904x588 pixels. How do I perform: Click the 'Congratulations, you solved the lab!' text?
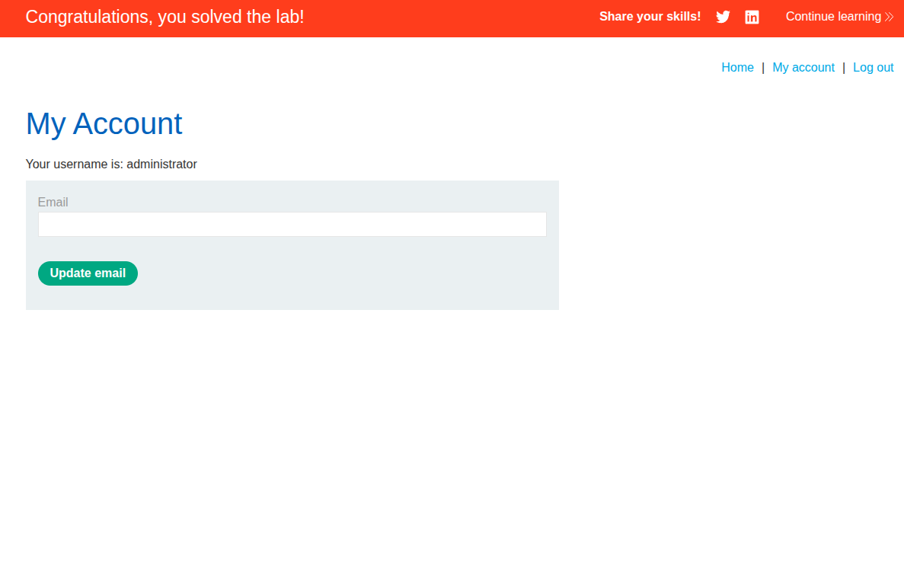[x=165, y=17]
